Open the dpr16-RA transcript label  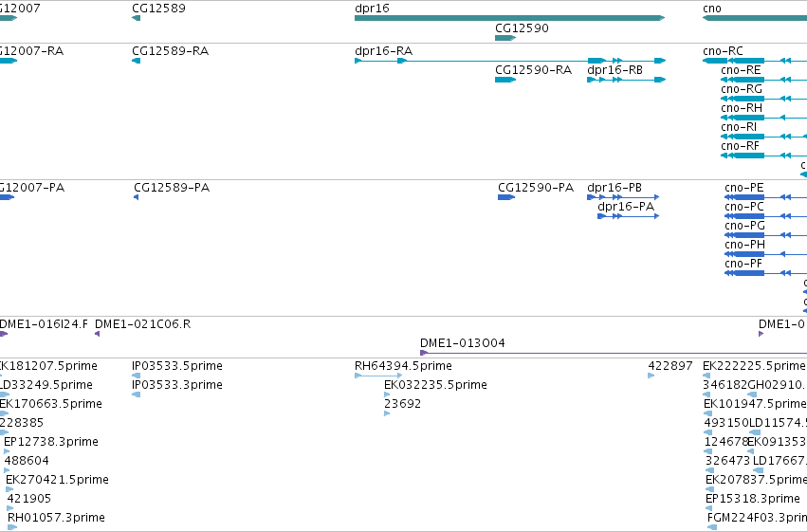[x=383, y=51]
